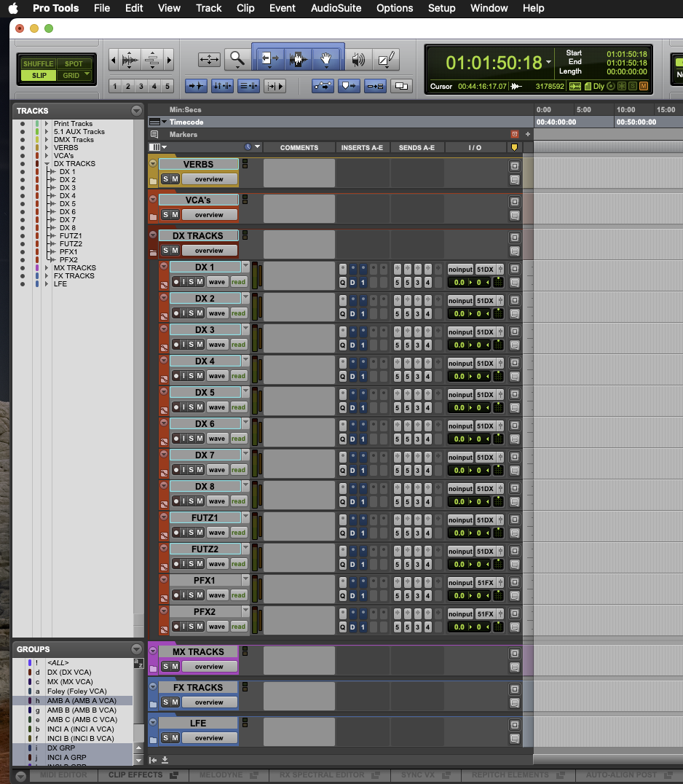
Task: Open DX 1 pan meter icon
Action: pyautogui.click(x=498, y=283)
